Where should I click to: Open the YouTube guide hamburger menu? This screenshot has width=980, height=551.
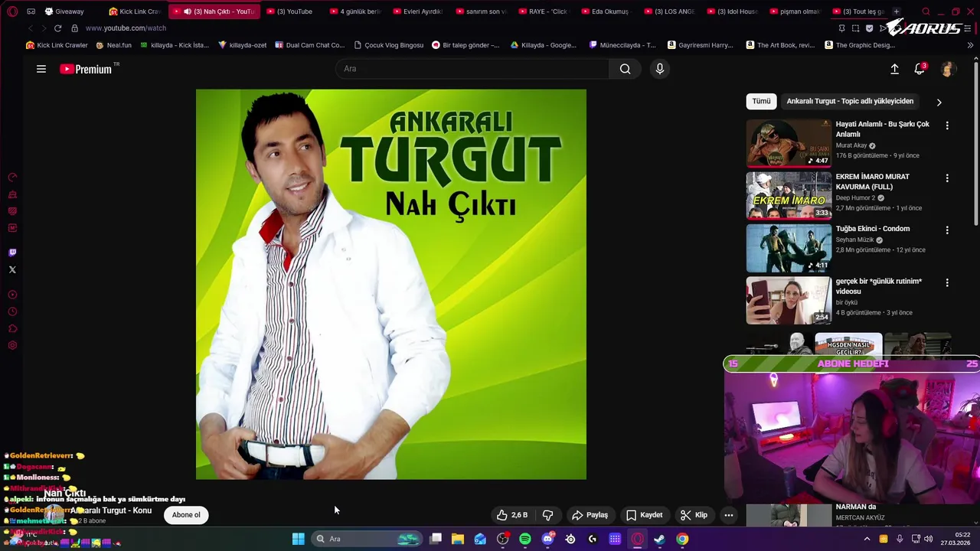coord(41,69)
